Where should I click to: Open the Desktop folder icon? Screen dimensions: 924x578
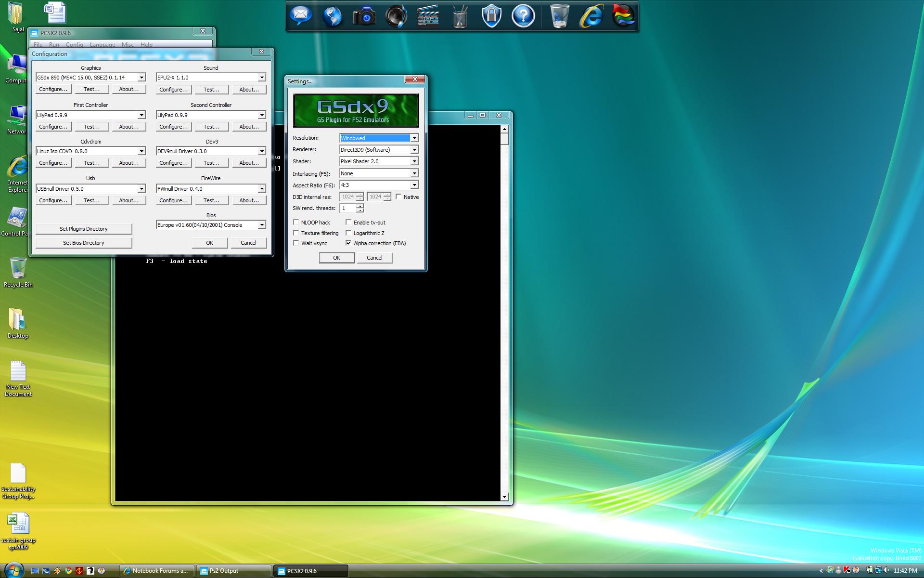click(18, 323)
